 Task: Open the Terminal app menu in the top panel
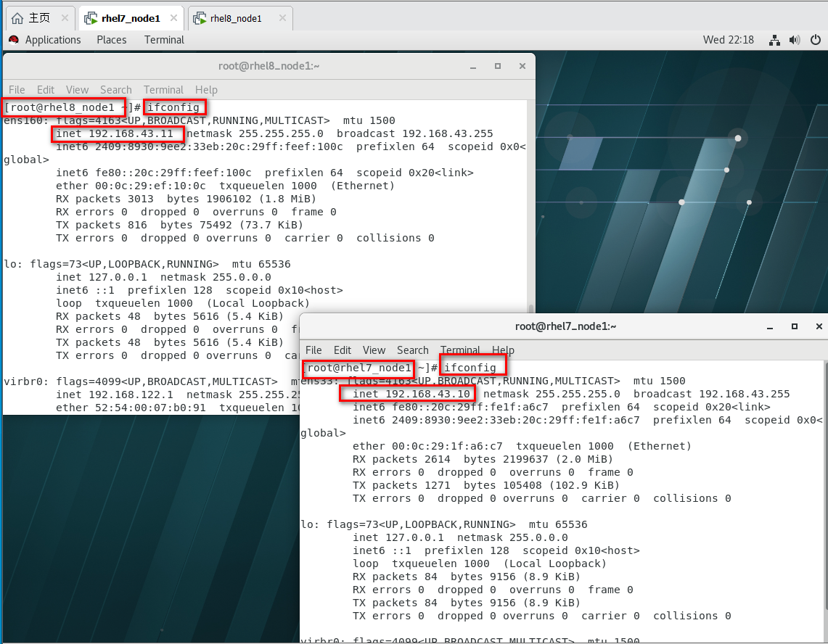164,40
